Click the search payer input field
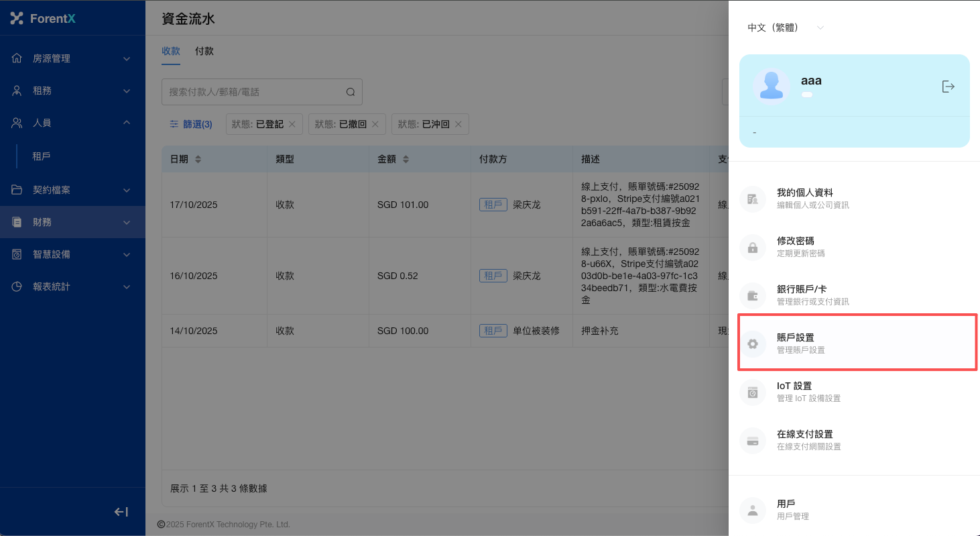Viewport: 980px width, 536px height. pyautogui.click(x=253, y=92)
